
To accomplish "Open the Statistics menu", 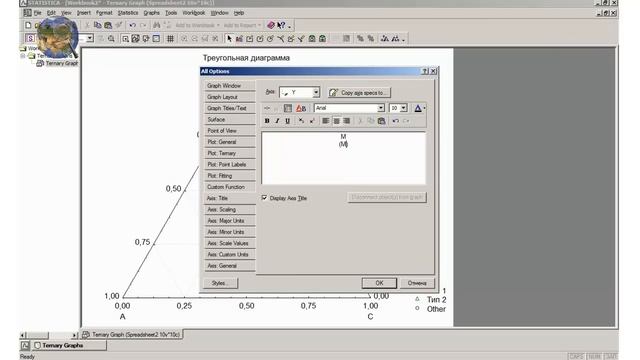I will [x=128, y=13].
